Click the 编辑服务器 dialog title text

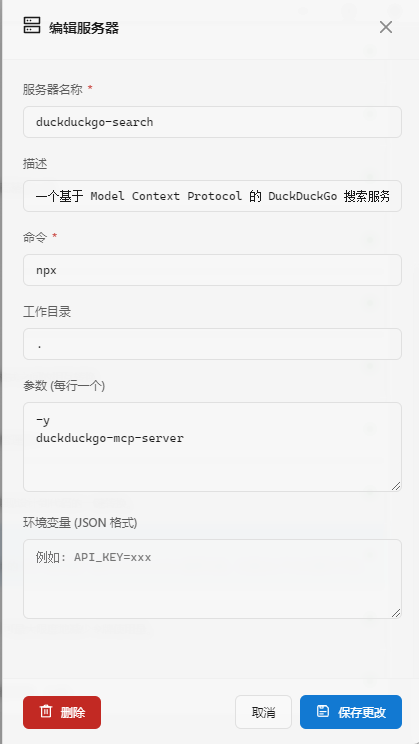84,28
